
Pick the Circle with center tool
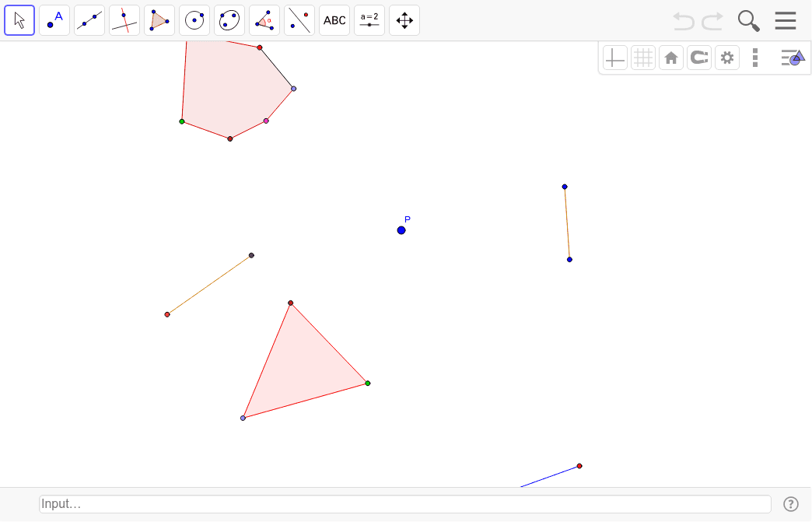[194, 21]
